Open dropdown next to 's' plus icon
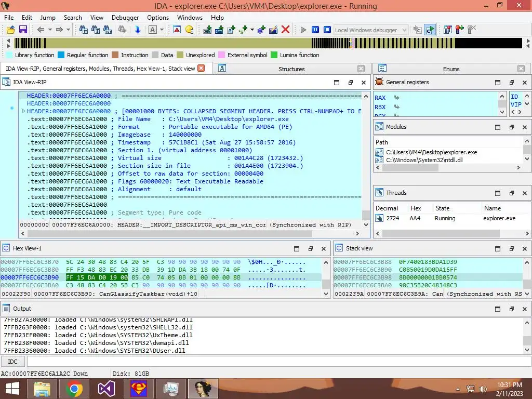The image size is (532, 399). point(252,30)
